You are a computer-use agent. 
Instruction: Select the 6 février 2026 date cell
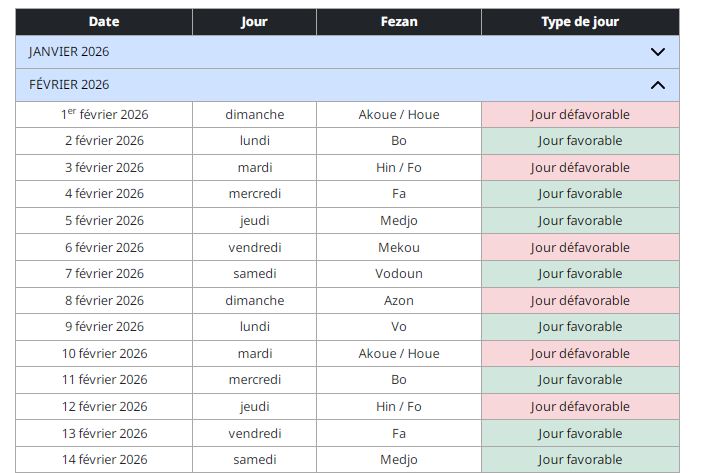coord(104,247)
